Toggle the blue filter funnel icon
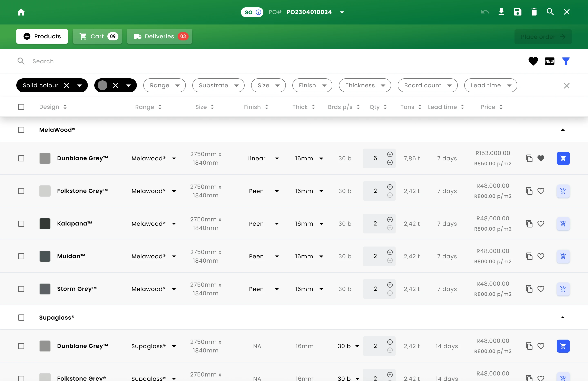Screen dimensions: 588x381 tap(566, 61)
